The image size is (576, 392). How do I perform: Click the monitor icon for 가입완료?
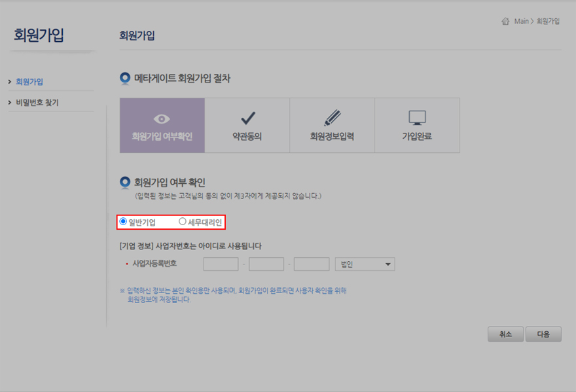pyautogui.click(x=418, y=118)
